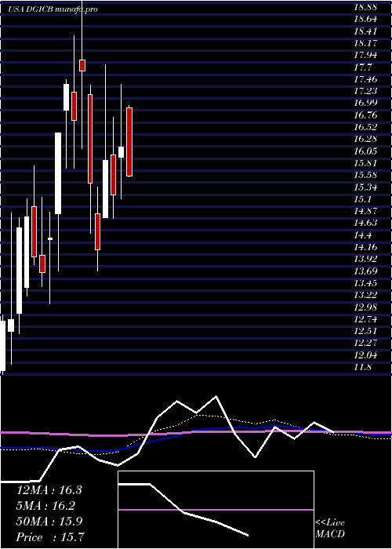Click the 16.05 price axis label
This screenshot has width=392, height=549.
click(x=365, y=151)
